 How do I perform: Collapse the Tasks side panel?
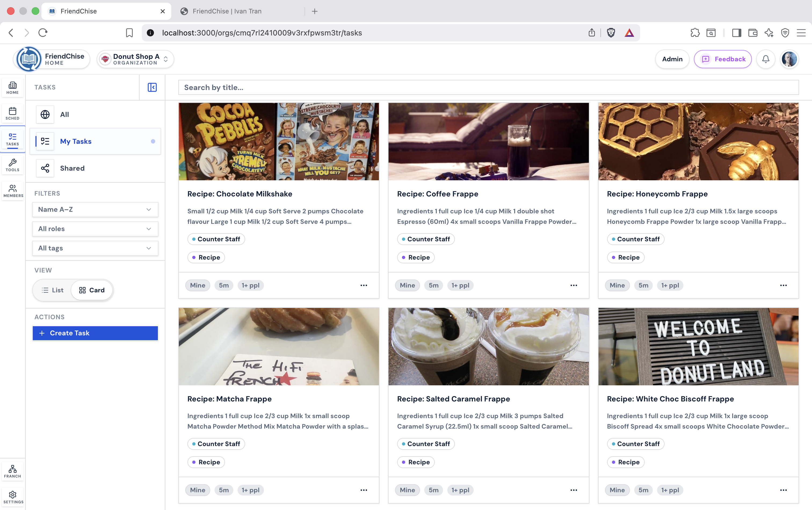pos(152,87)
